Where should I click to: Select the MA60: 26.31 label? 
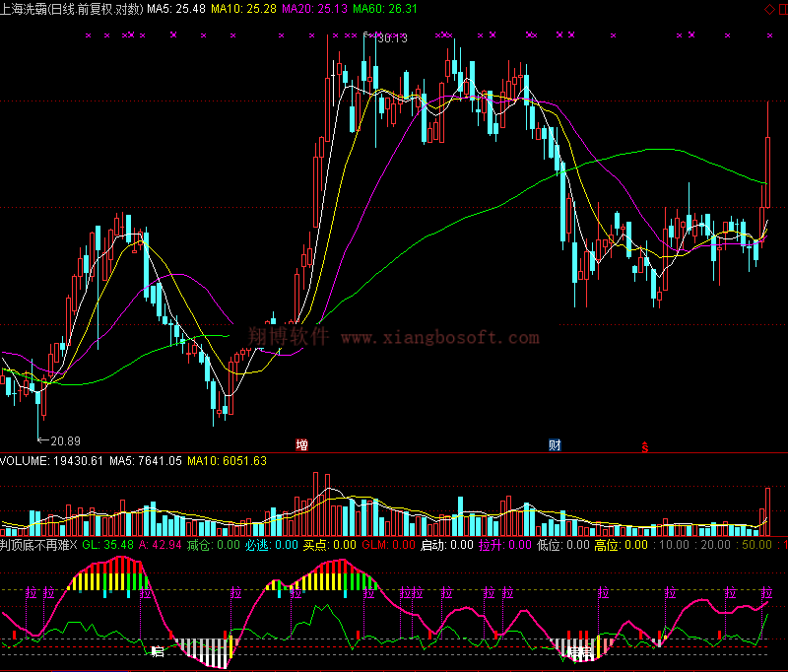click(385, 9)
